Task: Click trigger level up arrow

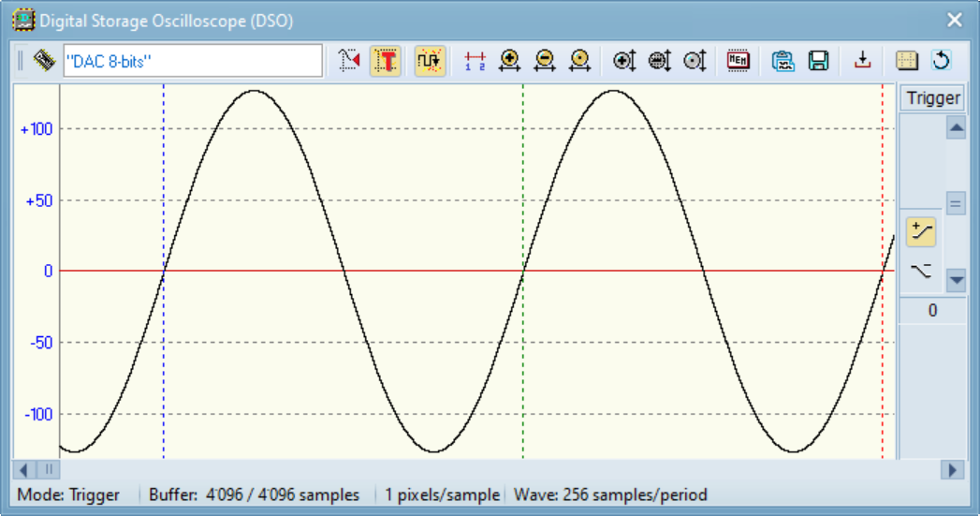Action: [957, 127]
